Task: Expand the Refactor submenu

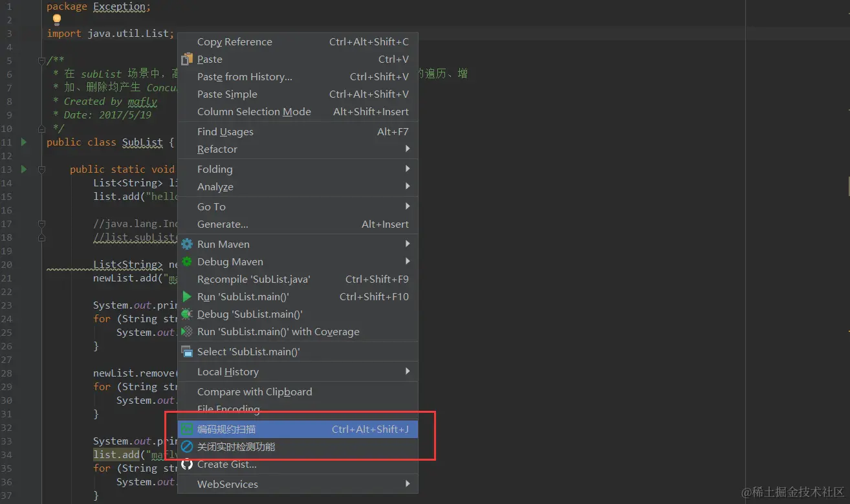Action: coord(217,149)
